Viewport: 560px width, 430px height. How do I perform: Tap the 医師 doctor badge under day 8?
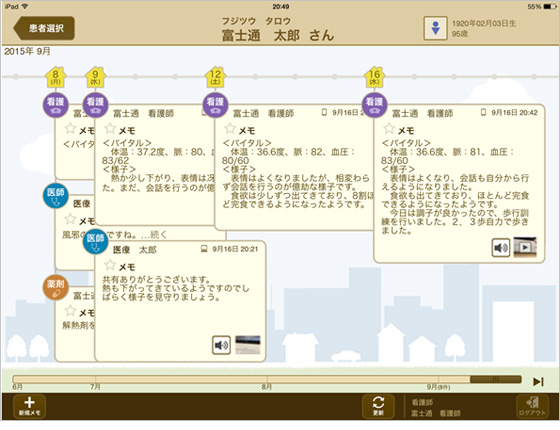[56, 196]
